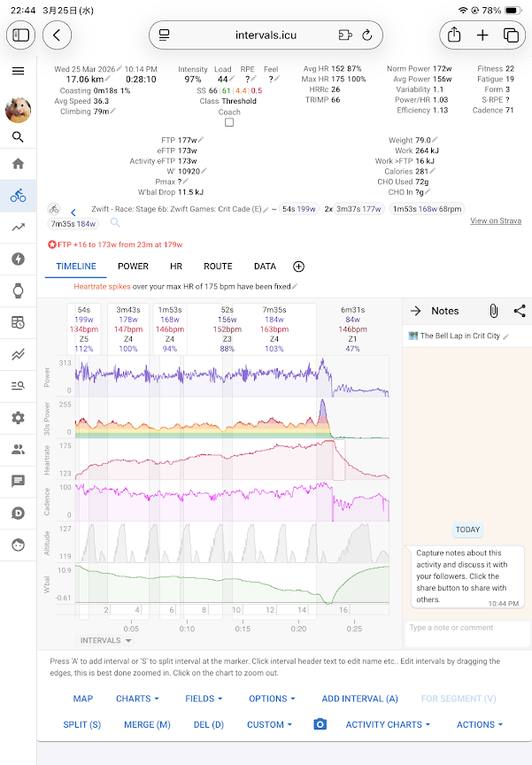Open the Disqus forum icon
The image size is (532, 765).
point(18,513)
